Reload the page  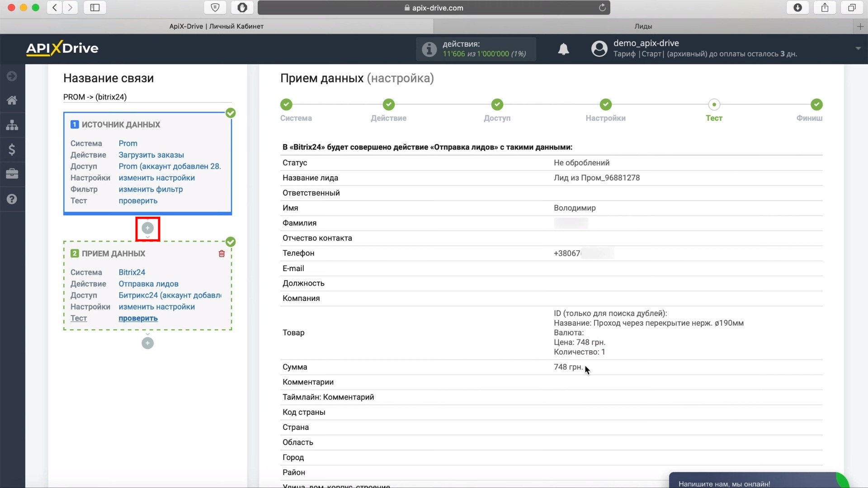(x=602, y=8)
